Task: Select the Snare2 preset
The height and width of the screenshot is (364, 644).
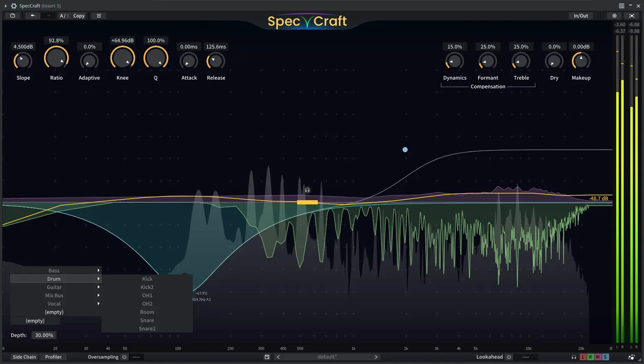Action: tap(147, 328)
